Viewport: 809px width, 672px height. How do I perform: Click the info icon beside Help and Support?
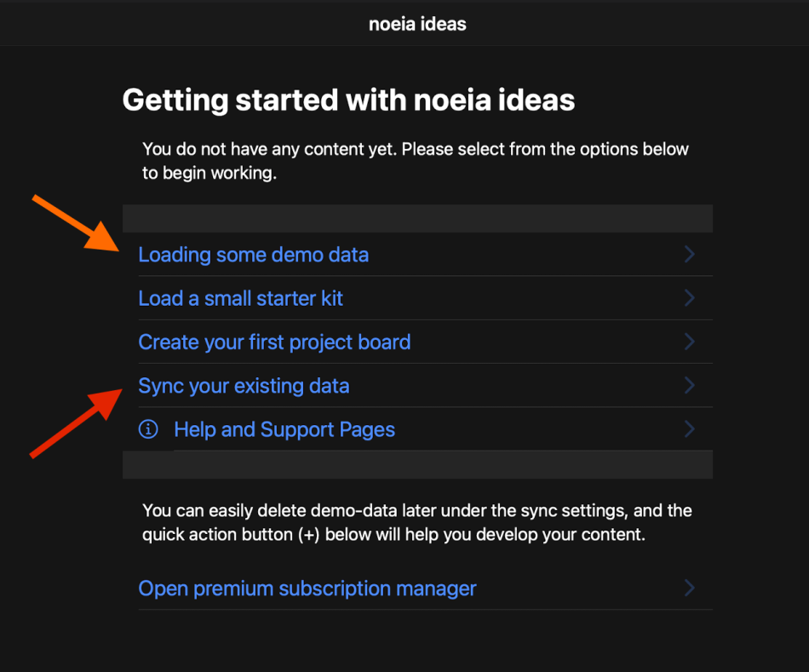(x=148, y=429)
